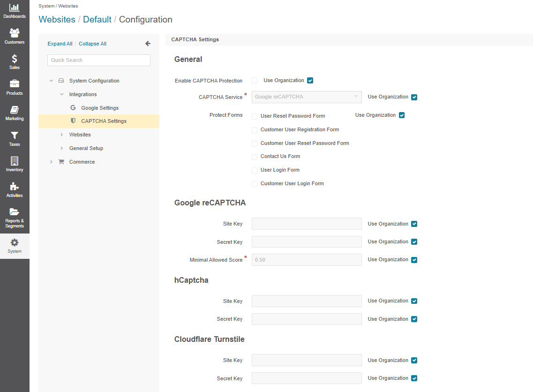The image size is (533, 392).
Task: Click the Expand All link
Action: click(x=60, y=44)
